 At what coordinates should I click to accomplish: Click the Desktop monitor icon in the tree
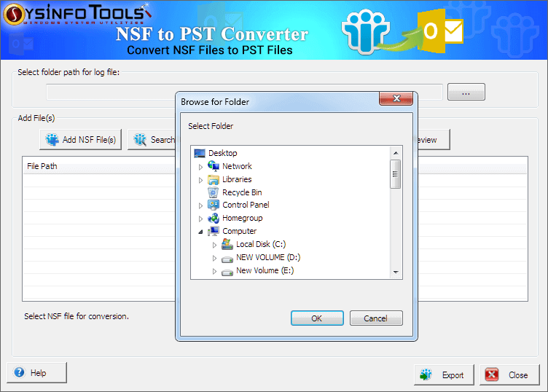pos(200,153)
